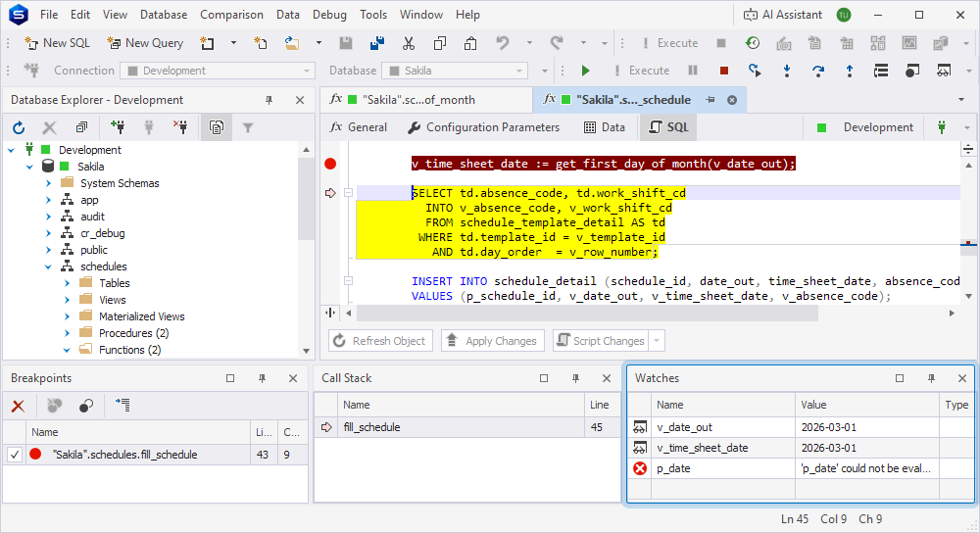Expand the Tables folder
Screen dimensions: 980x533
(x=67, y=284)
